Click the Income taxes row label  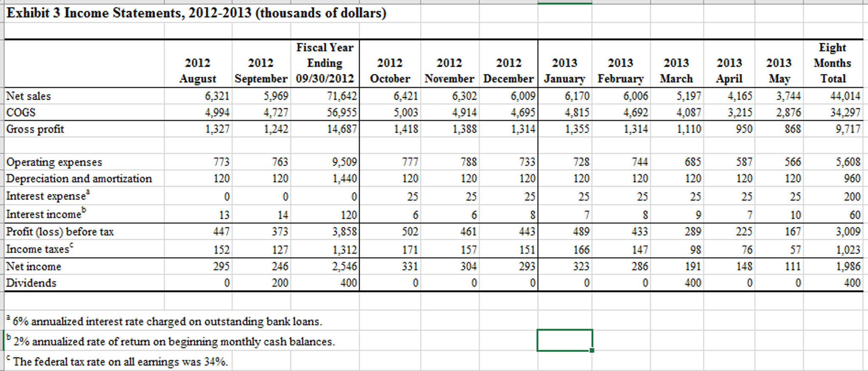40,249
